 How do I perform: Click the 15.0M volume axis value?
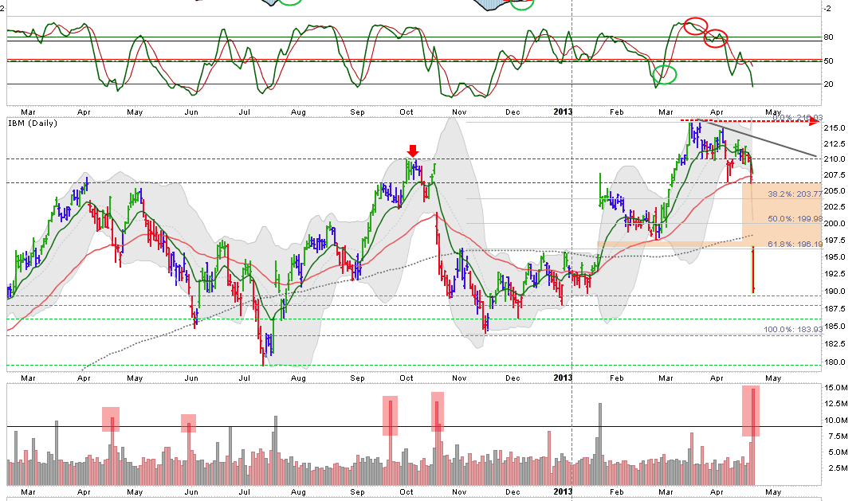(836, 388)
